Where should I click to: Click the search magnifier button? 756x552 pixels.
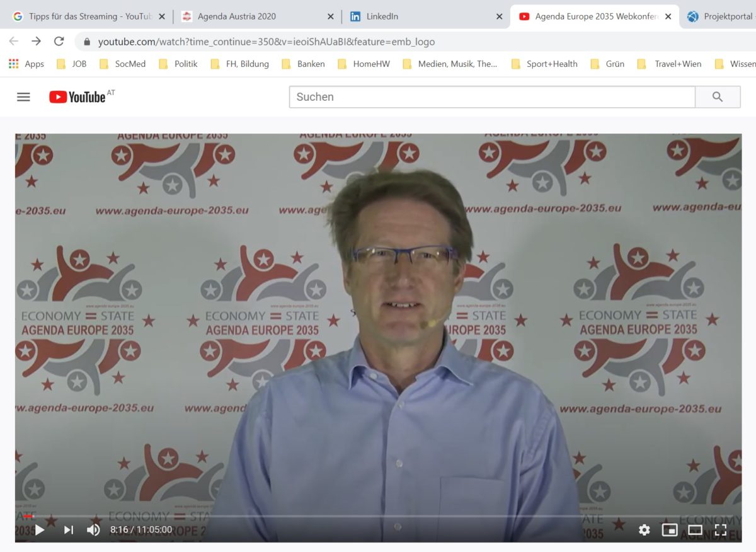[x=718, y=97]
